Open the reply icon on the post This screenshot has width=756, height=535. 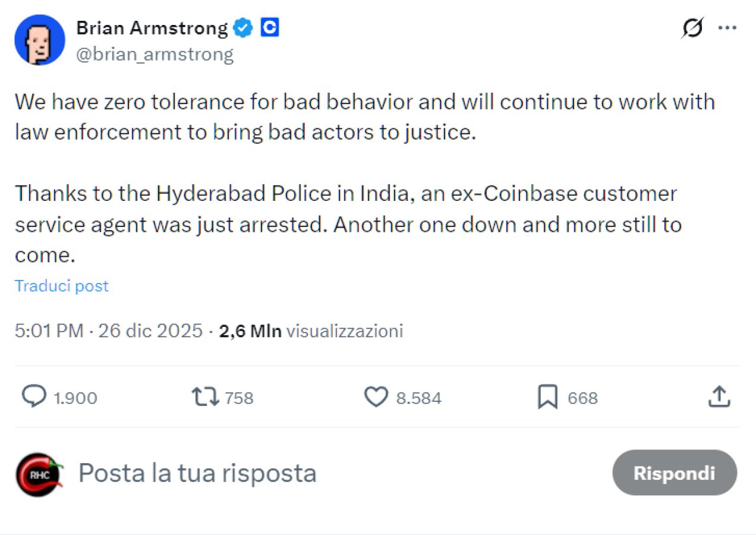tap(36, 398)
